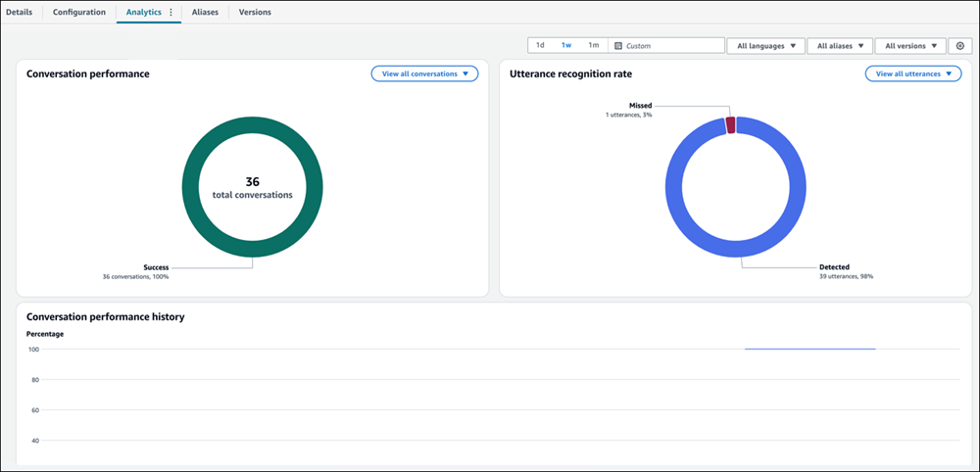Select the 1d time range
The width and height of the screenshot is (980, 472).
pyautogui.click(x=540, y=46)
